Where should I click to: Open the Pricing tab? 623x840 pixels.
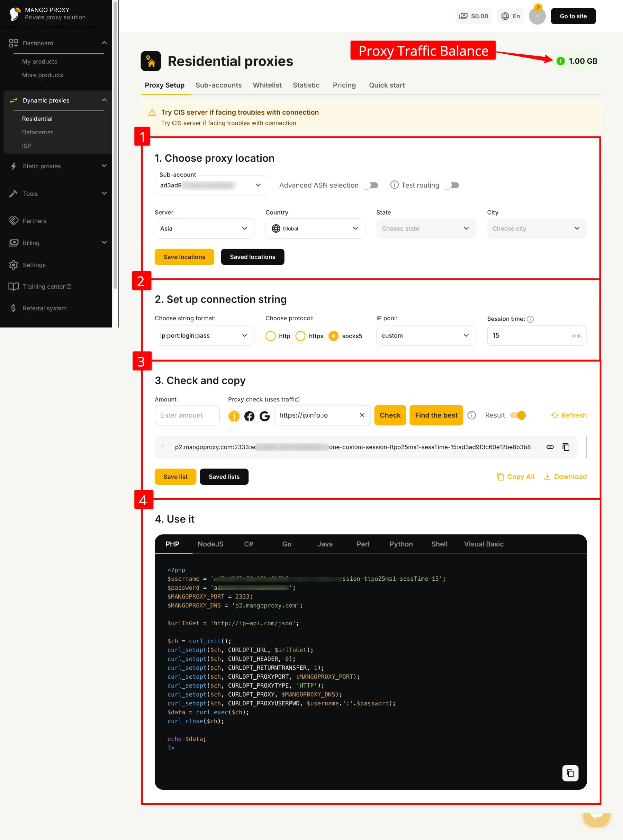pos(344,85)
